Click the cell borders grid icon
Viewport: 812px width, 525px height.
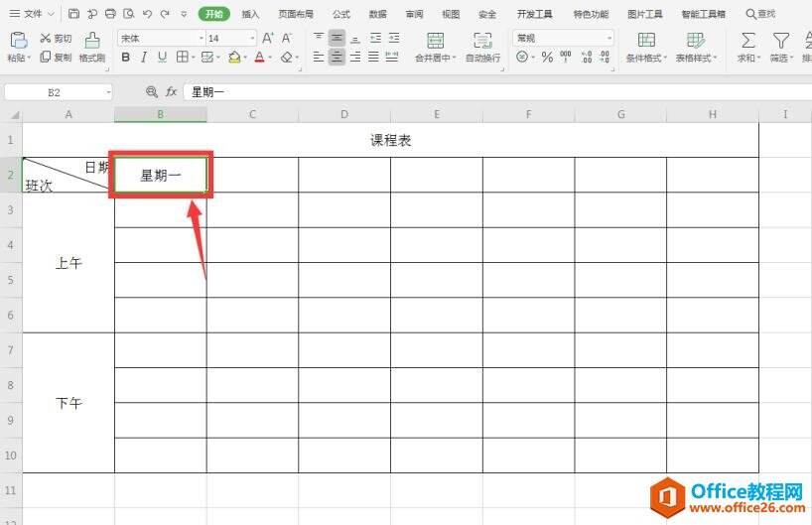[x=183, y=57]
